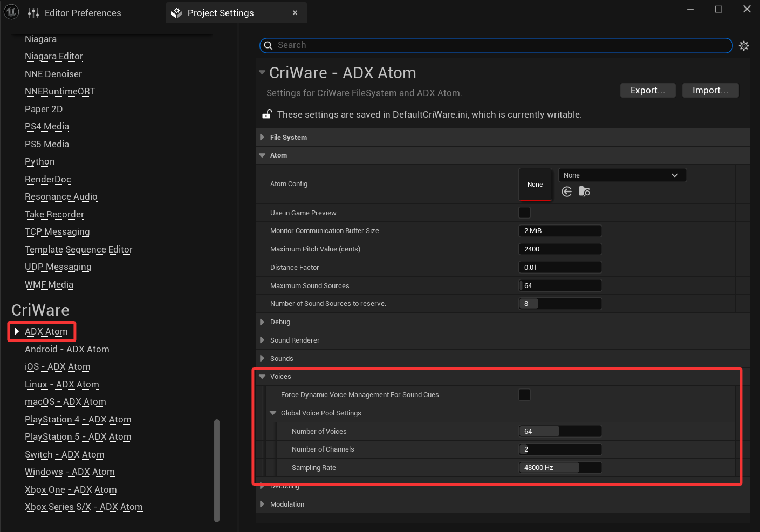This screenshot has height=532, width=760.
Task: Adjust Number of Sound Sources to reserve slider
Action: (x=560, y=304)
